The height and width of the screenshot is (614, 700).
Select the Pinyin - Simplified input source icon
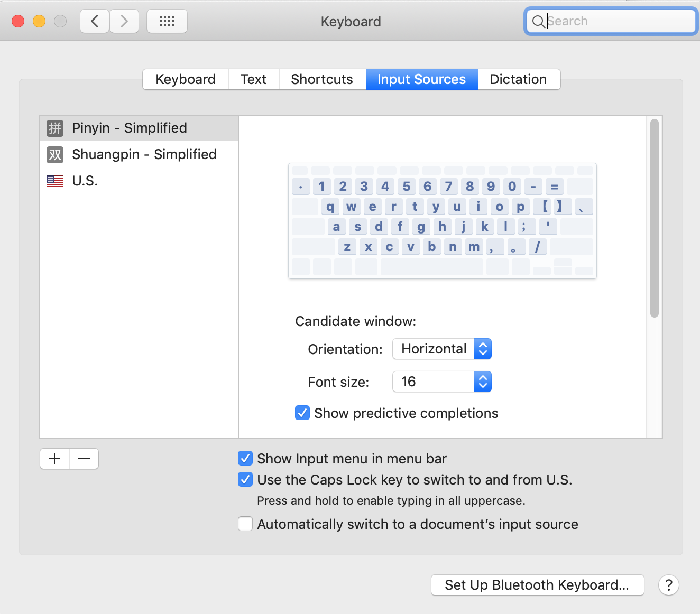(x=55, y=128)
